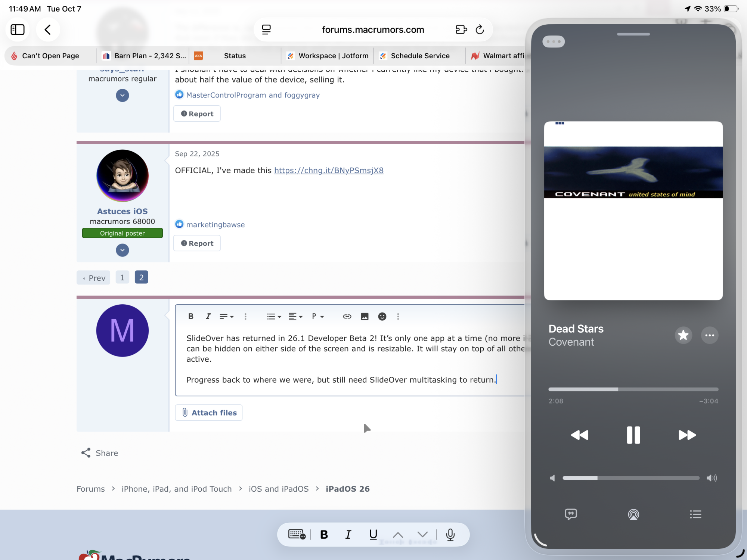Open the AirPlay output icon
Image resolution: width=747 pixels, height=560 pixels.
click(x=633, y=514)
